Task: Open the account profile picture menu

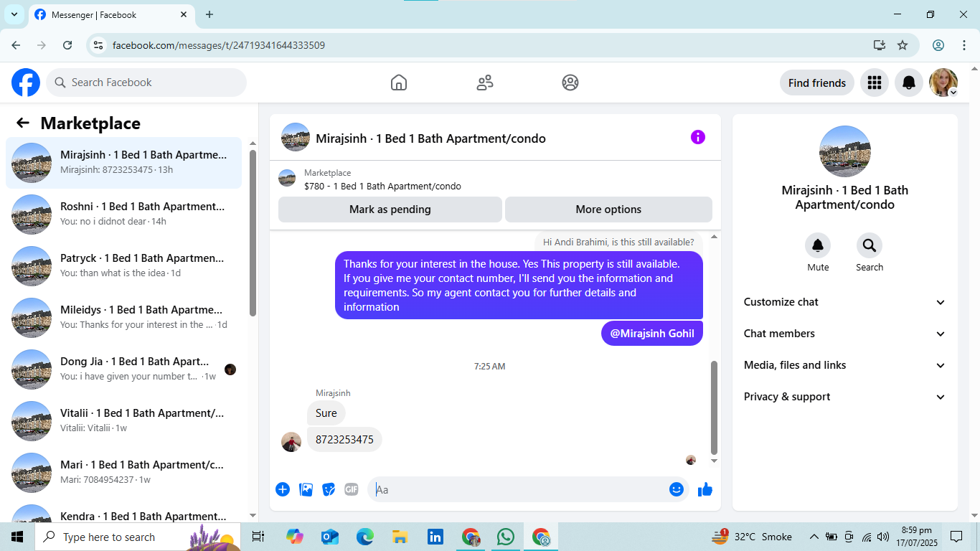Action: point(943,83)
